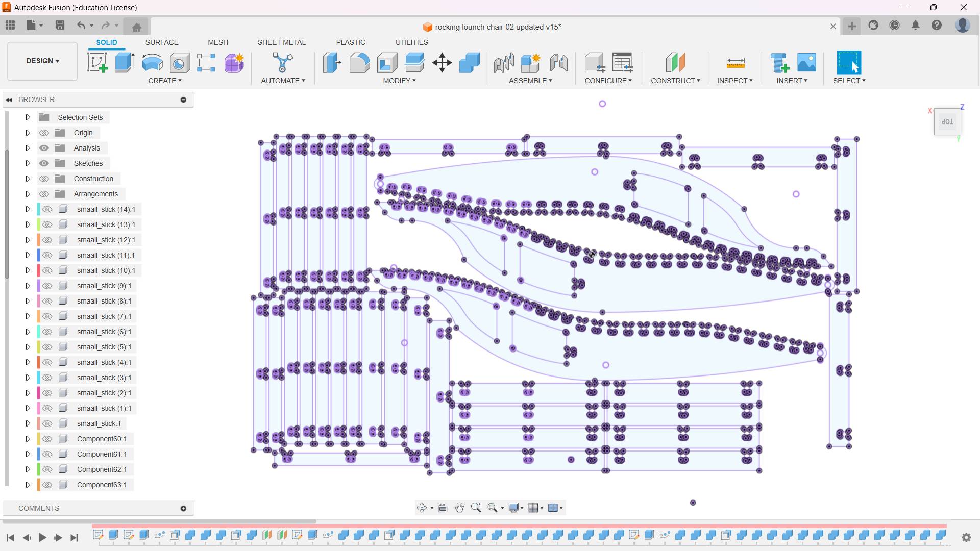Select the Create Sketch tool
980x551 pixels.
coord(97,63)
